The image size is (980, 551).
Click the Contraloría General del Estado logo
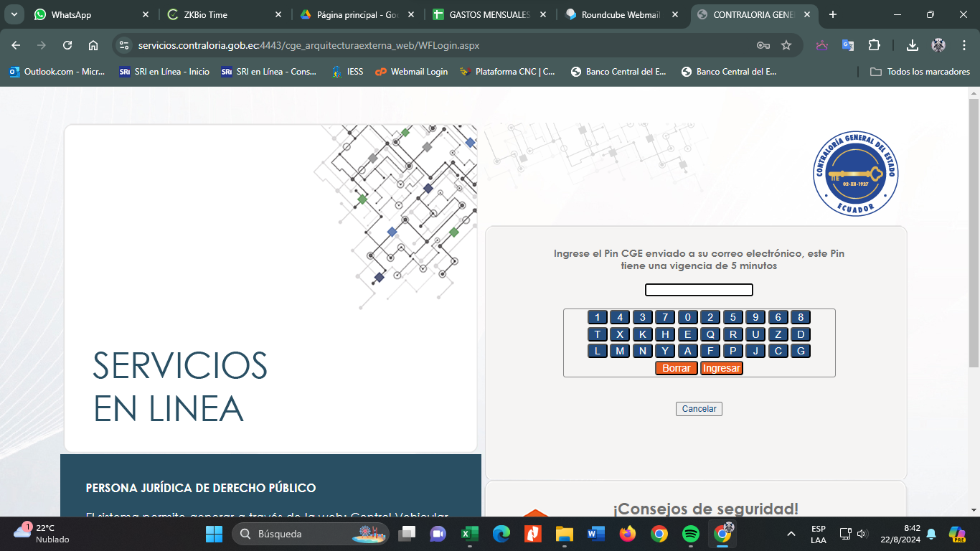point(855,173)
